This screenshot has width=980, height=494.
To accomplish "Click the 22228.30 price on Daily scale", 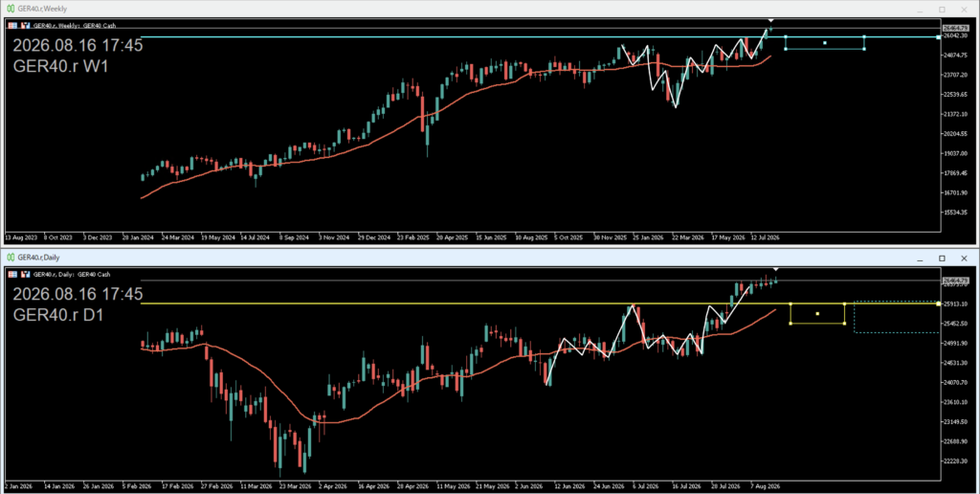I will [x=956, y=460].
